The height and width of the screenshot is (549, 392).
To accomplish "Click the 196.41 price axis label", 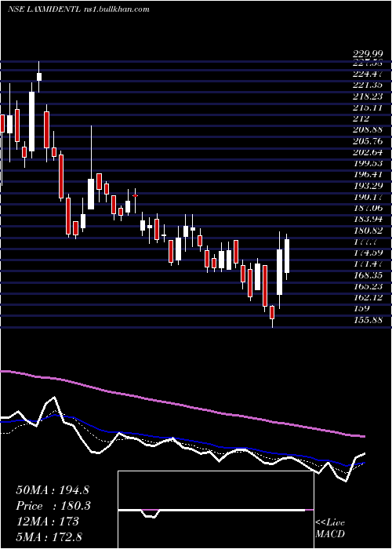I will coord(367,174).
